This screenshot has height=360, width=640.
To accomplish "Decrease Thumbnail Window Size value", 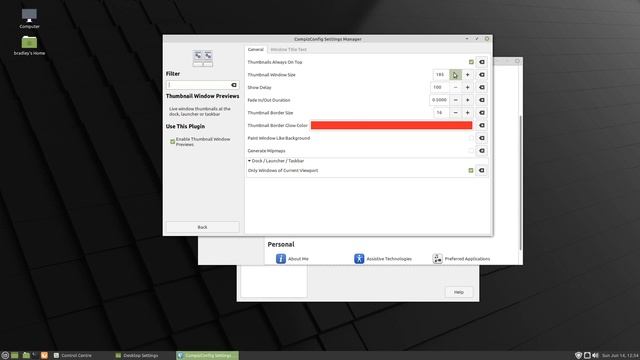I will coord(456,75).
